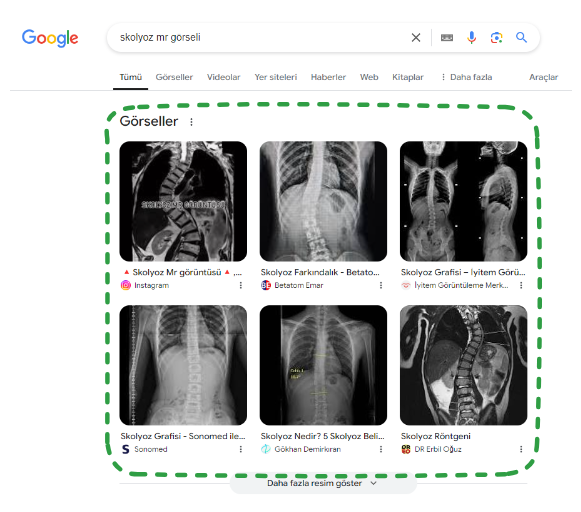
Task: Click the Skolyoz Farkındalık - Betato... title
Action: coord(320,272)
